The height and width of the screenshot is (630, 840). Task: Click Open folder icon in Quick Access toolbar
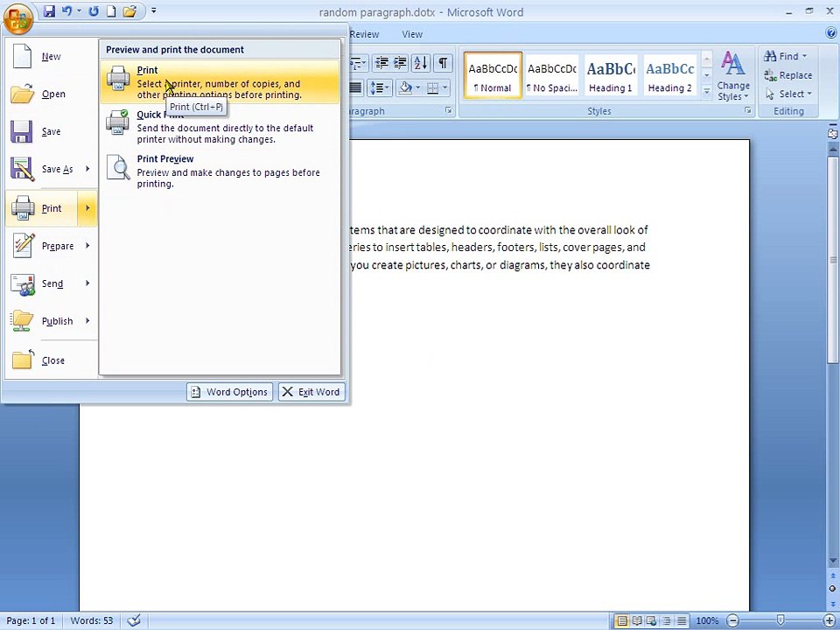pos(129,10)
